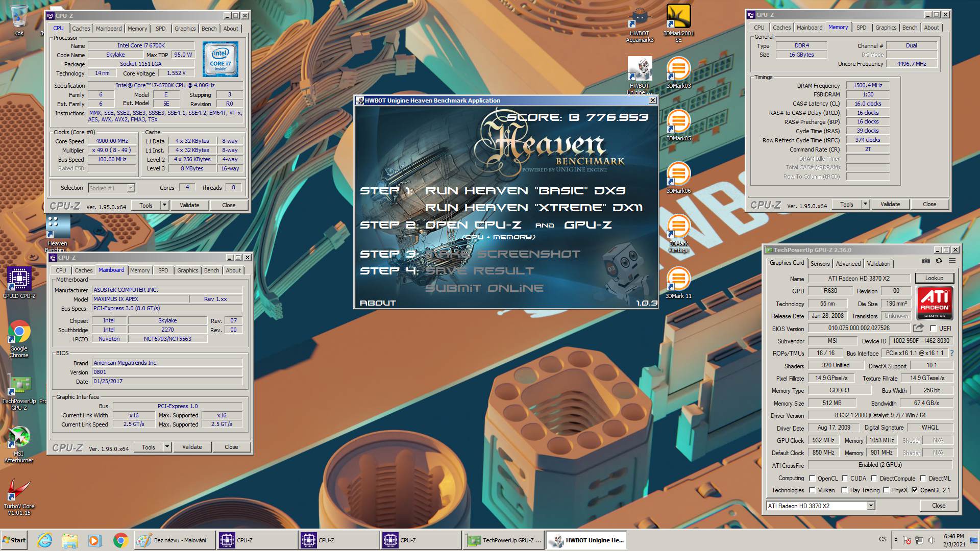Open Chrome from the taskbar
Viewport: 980px width, 551px height.
(120, 540)
